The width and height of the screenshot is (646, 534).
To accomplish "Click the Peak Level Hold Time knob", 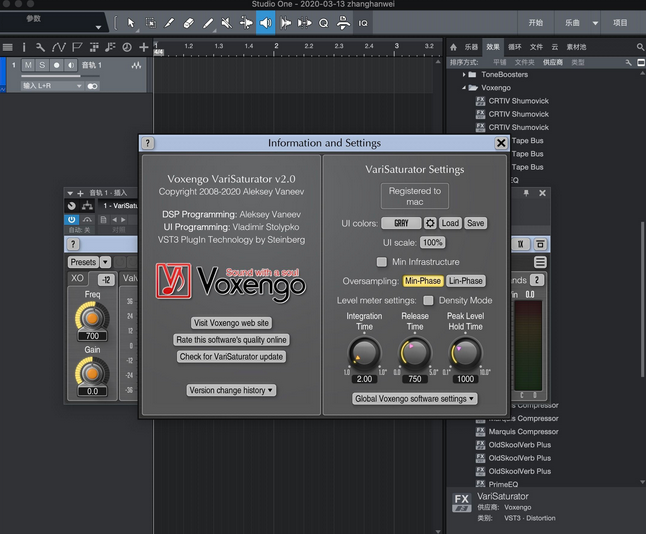I will pos(465,353).
